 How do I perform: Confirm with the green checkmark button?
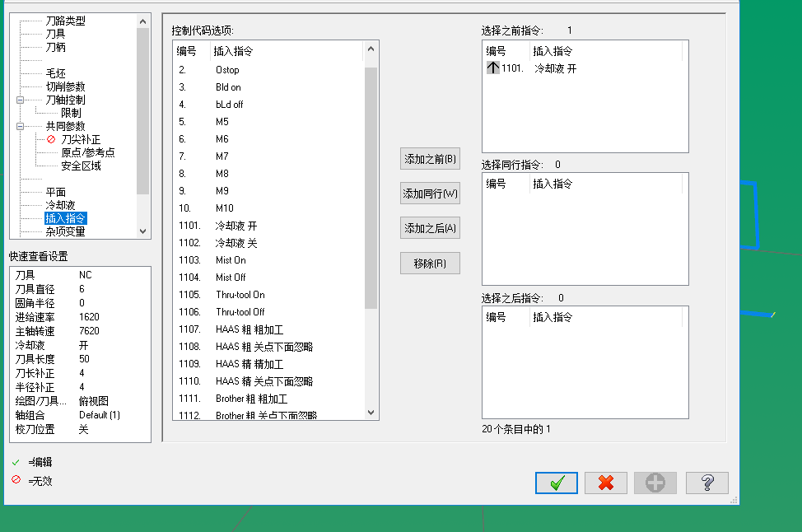pyautogui.click(x=557, y=483)
